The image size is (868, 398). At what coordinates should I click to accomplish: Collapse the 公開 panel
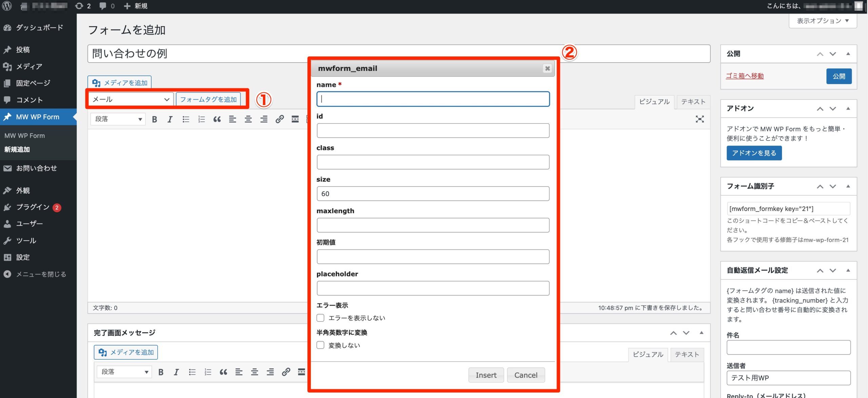(848, 54)
